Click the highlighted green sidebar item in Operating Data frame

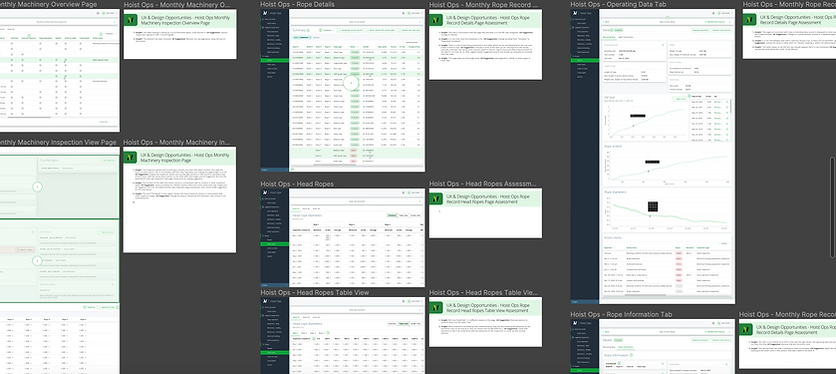585,60
